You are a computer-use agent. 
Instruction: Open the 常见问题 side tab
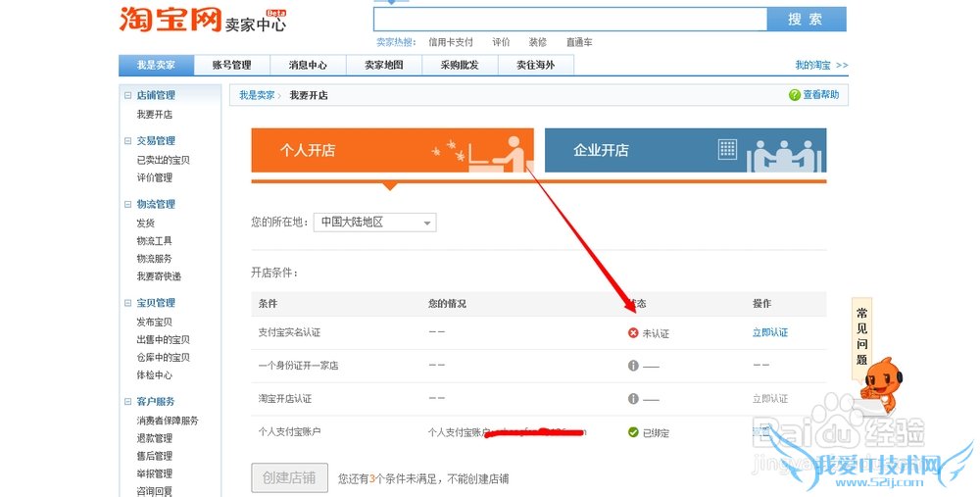pos(861,337)
